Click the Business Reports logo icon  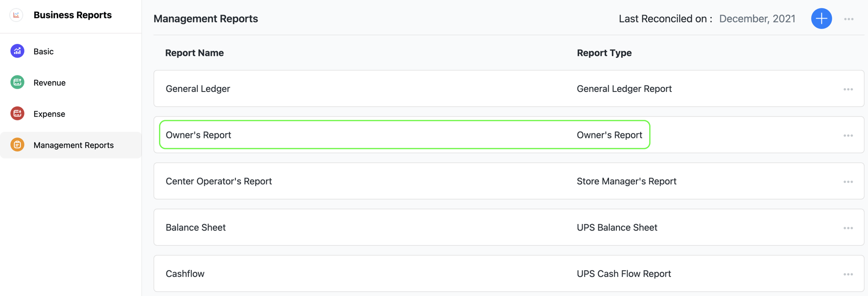[16, 15]
